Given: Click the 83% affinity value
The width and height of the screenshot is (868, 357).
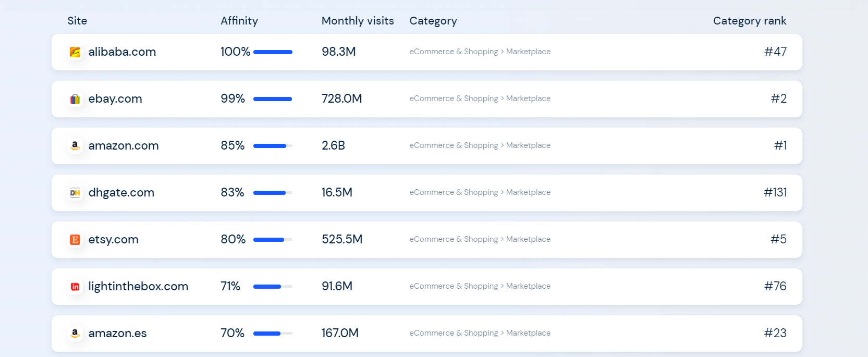Looking at the screenshot, I should pos(233,192).
